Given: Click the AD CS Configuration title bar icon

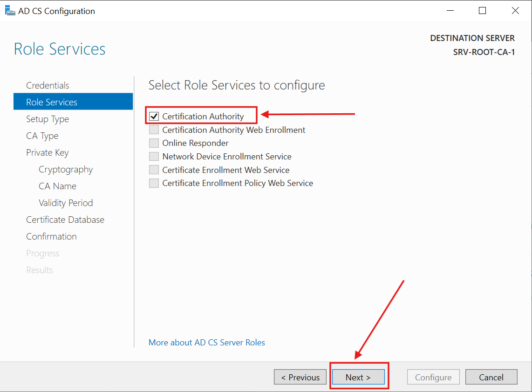Looking at the screenshot, I should pyautogui.click(x=10, y=10).
